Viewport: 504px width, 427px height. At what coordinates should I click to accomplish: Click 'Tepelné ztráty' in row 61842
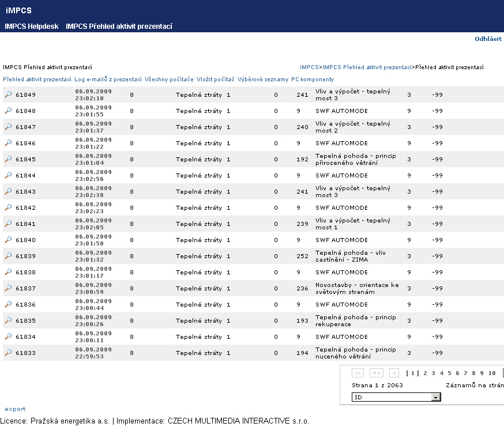(198, 207)
